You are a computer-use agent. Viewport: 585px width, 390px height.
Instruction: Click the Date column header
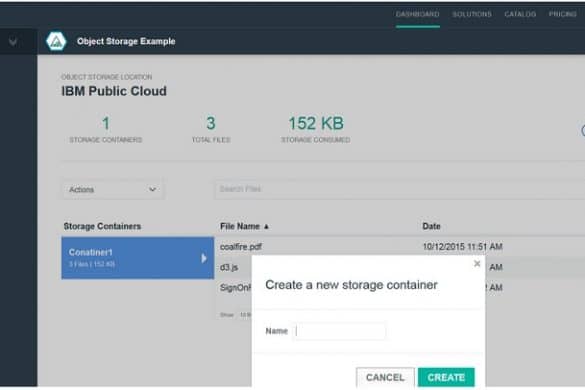point(431,226)
